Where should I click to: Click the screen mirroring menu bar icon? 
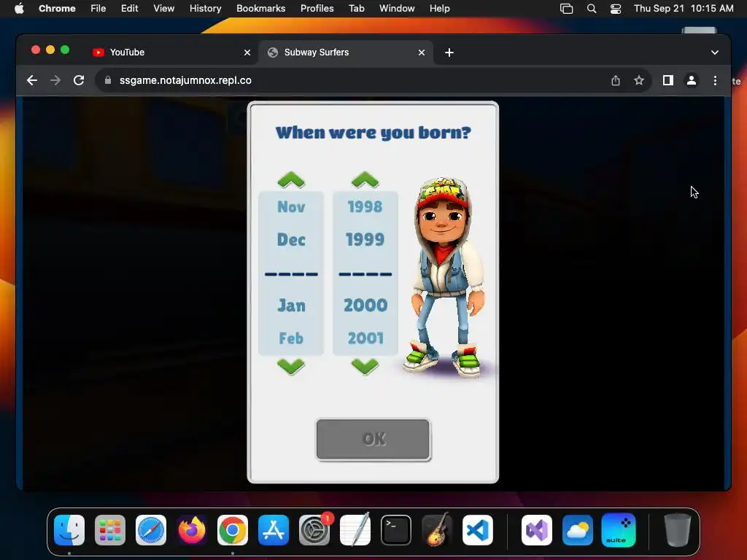coord(566,9)
